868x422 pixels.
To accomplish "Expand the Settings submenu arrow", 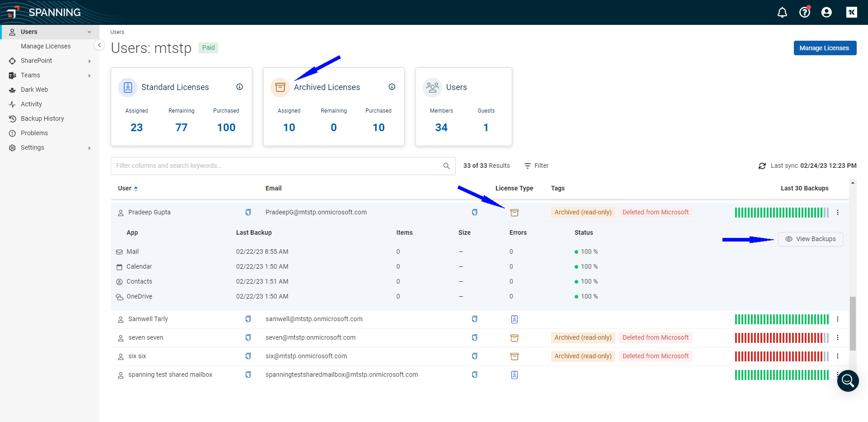I will pyautogui.click(x=90, y=148).
